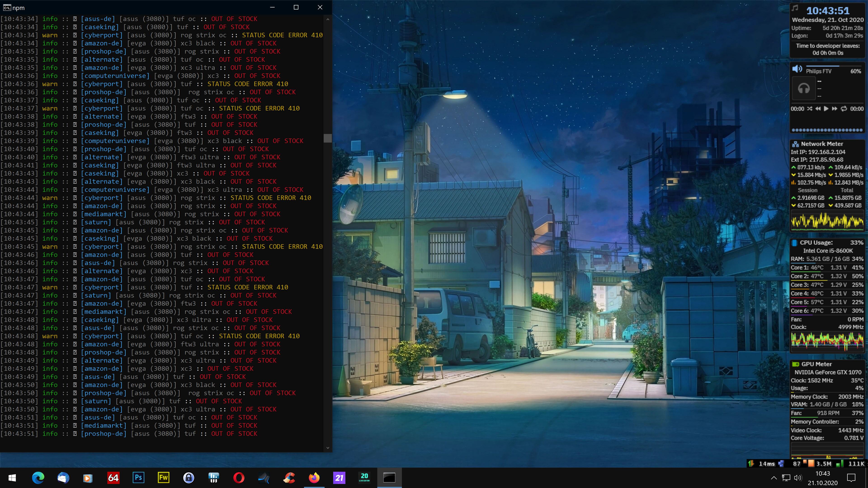The height and width of the screenshot is (488, 868).
Task: Launch Adobe Fireworks from the taskbar
Action: coord(163,478)
